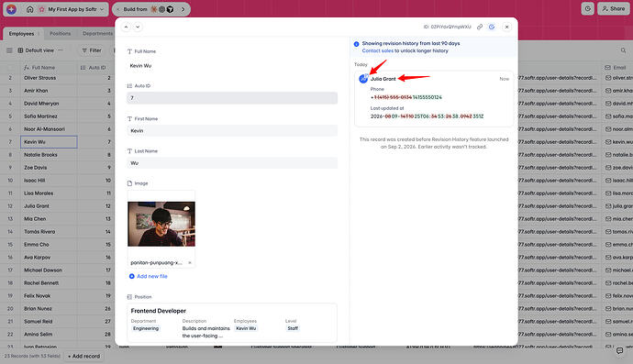The image size is (633, 364).
Task: Select Natalie Brooks row in table
Action: 40,155
